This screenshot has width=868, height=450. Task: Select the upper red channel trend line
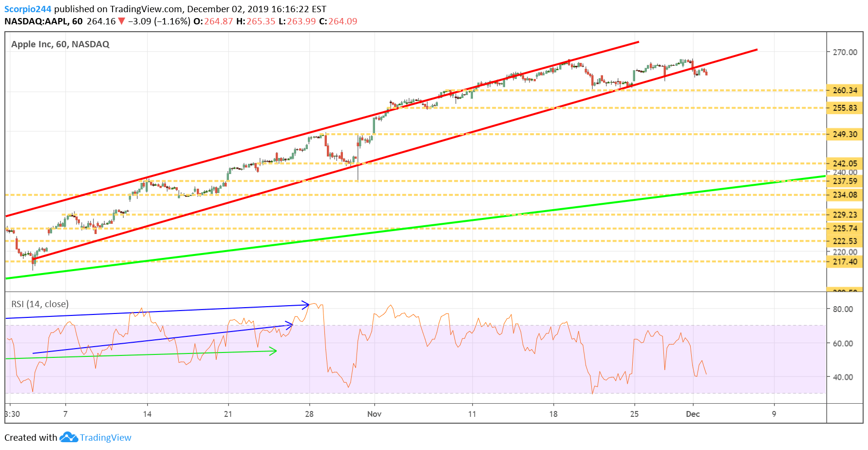point(322,129)
